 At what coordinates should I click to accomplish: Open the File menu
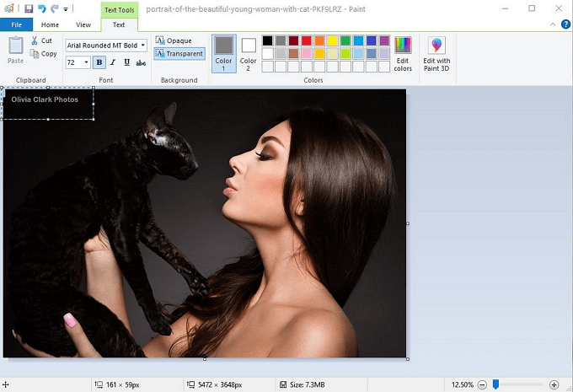click(17, 24)
